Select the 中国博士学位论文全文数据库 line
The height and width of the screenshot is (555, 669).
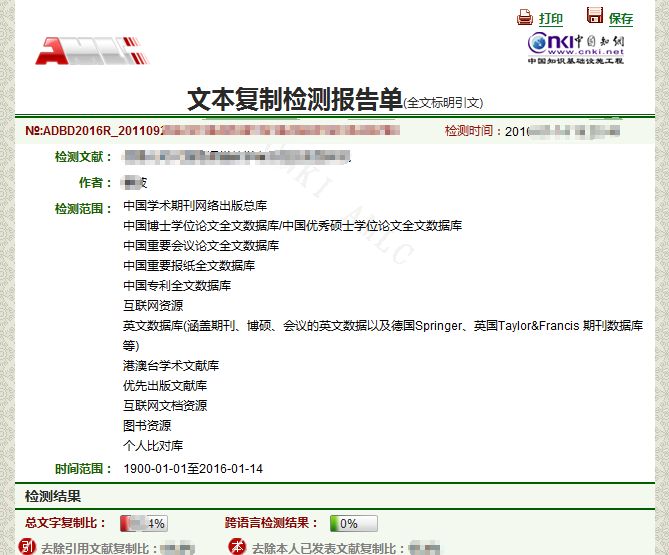292,226
